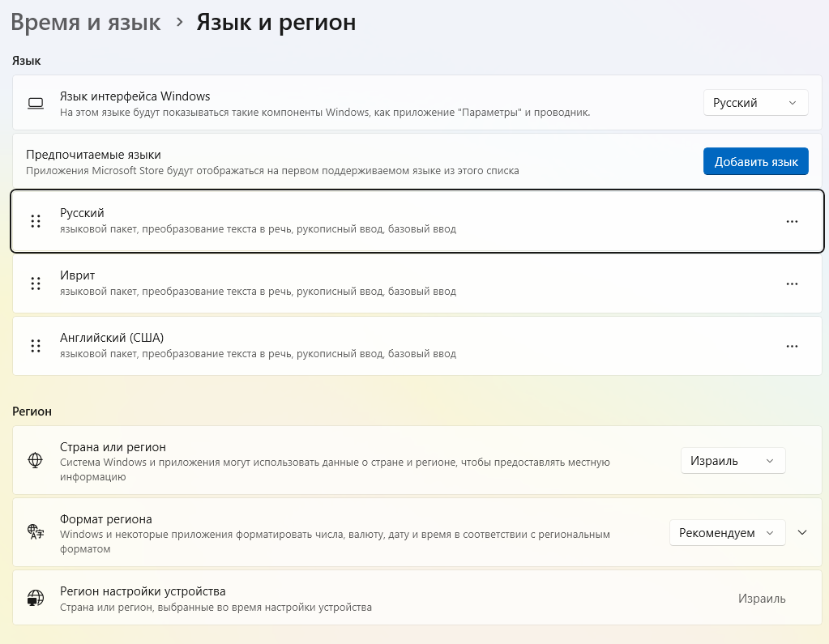Screen dimensions: 829x644
Task: Select the Русский language row title
Action: coord(82,213)
